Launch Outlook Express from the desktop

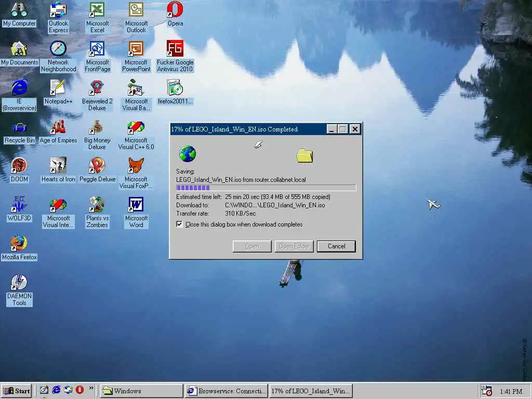(58, 17)
